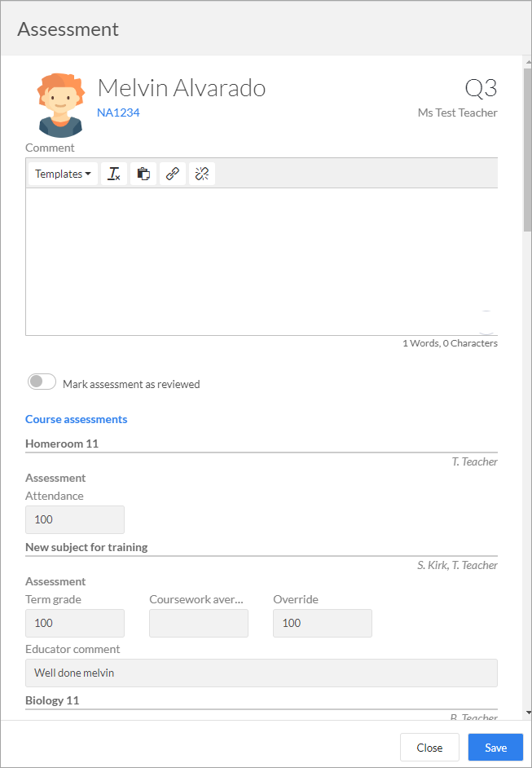532x768 pixels.
Task: Open the Course assessments link
Action: 77,419
